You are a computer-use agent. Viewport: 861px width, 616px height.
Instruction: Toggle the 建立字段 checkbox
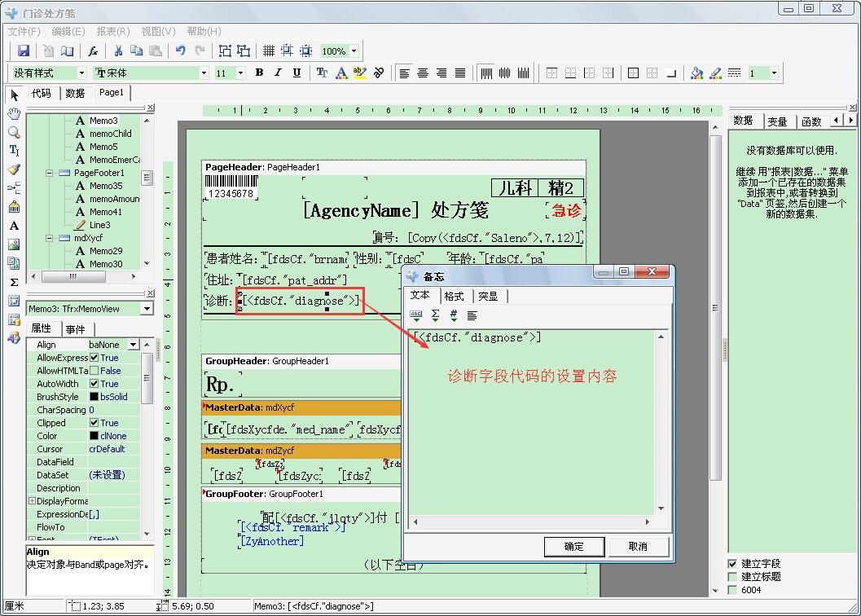coord(732,564)
